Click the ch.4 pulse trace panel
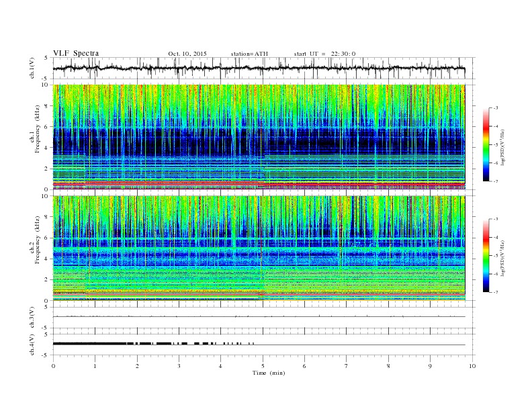This screenshot has width=532, height=411. pos(263,345)
